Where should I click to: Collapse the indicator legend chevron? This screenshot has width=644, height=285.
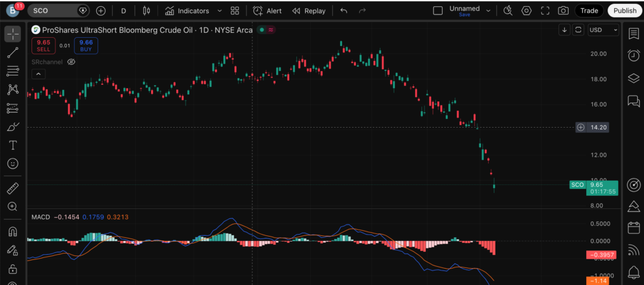[37, 74]
